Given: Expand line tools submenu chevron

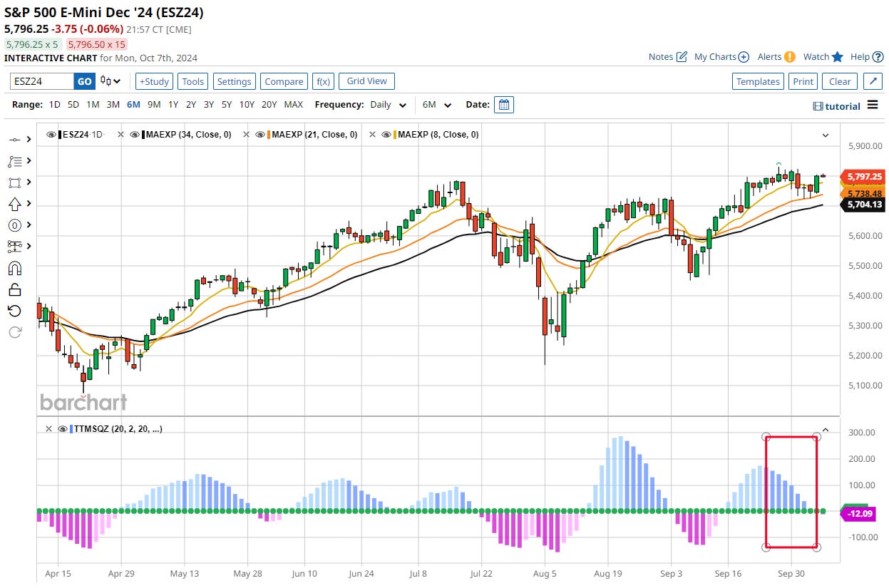Looking at the screenshot, I should [x=29, y=140].
